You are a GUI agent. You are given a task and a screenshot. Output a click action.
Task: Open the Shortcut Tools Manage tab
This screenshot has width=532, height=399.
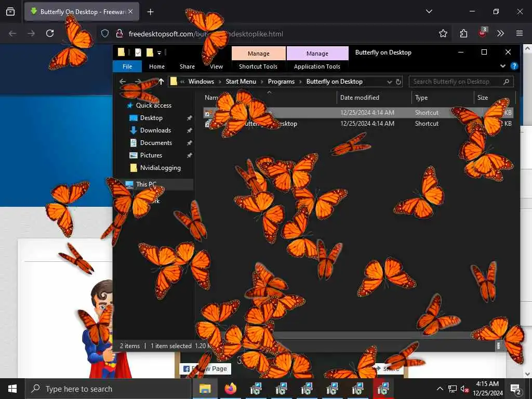[x=259, y=54]
